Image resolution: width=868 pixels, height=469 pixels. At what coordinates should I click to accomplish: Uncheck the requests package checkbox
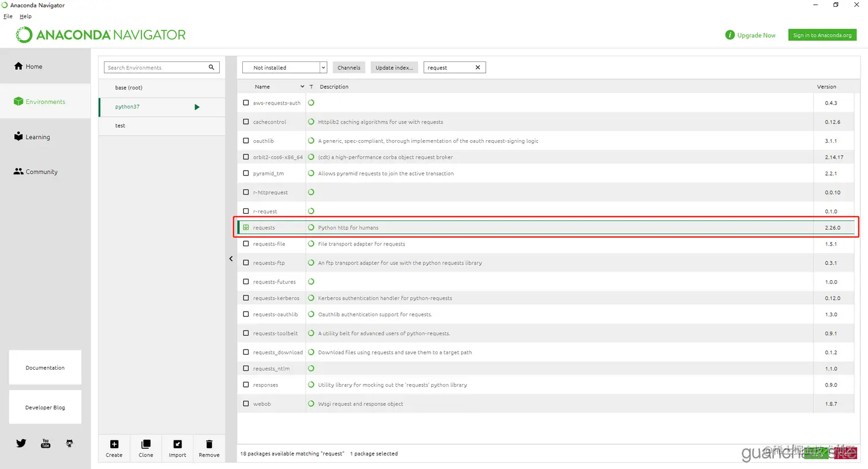[x=246, y=227]
